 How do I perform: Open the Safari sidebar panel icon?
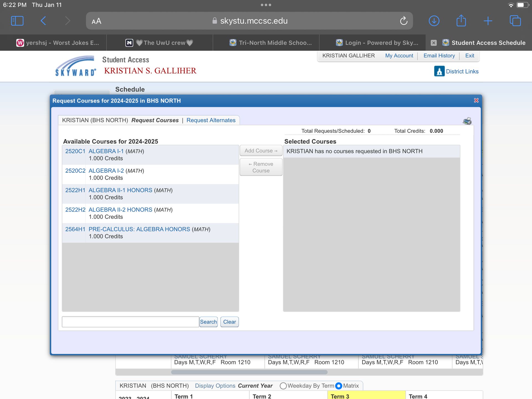coord(17,21)
